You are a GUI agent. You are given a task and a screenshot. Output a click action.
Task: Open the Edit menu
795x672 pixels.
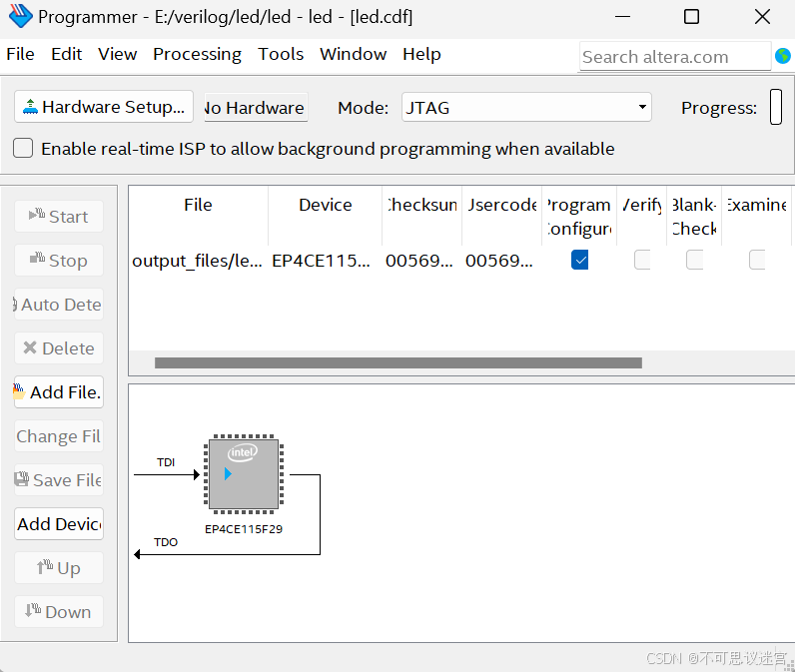(x=67, y=54)
